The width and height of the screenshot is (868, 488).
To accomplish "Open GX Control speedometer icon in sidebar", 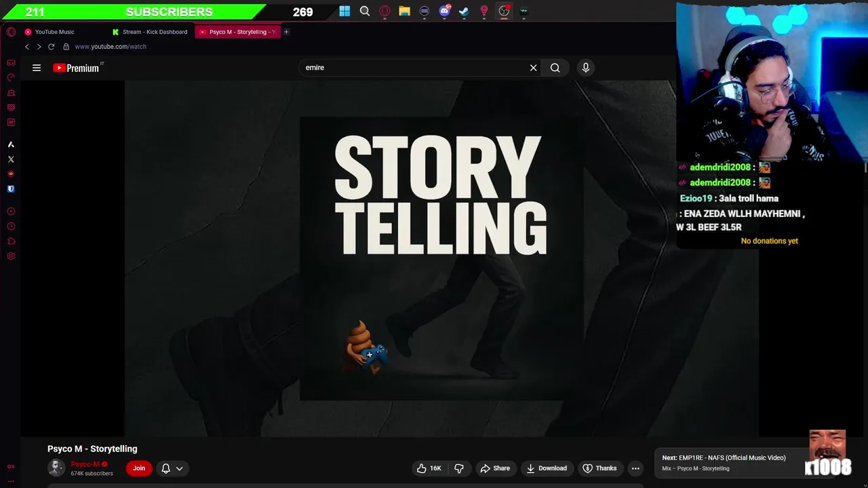I will pyautogui.click(x=11, y=77).
